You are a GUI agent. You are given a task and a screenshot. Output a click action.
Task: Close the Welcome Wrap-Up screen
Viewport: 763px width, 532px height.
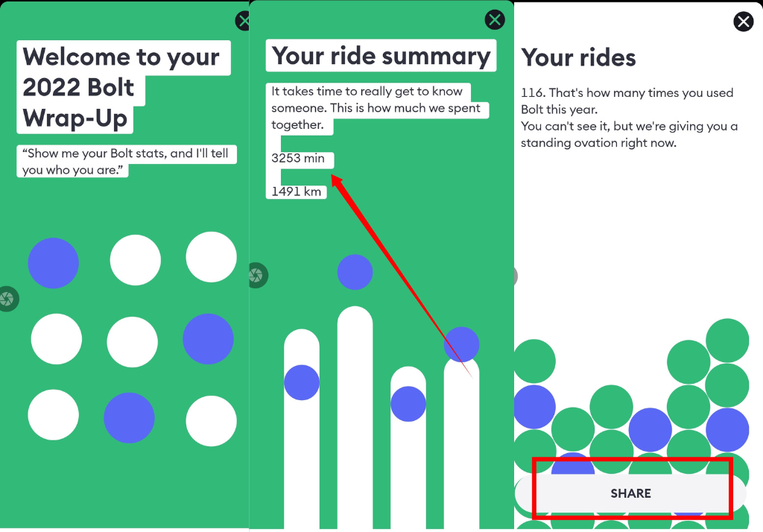tap(242, 21)
